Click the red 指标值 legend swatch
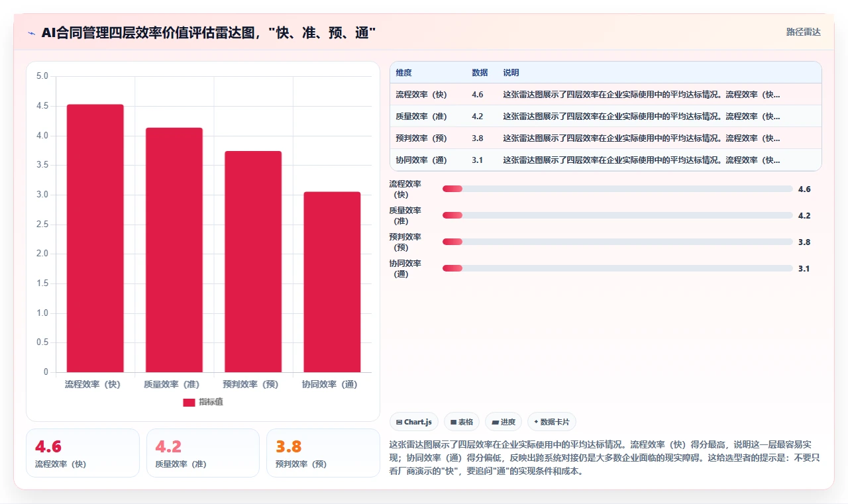The height and width of the screenshot is (504, 848). (189, 402)
